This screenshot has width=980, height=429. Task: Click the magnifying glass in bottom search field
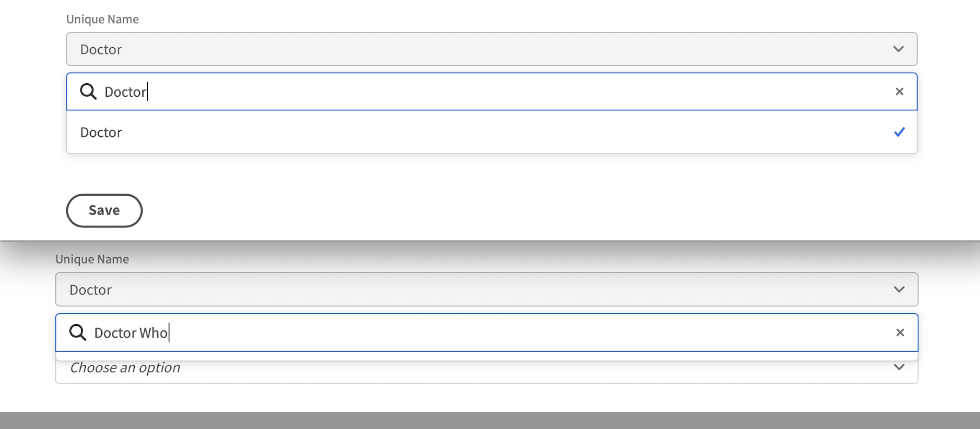click(78, 332)
